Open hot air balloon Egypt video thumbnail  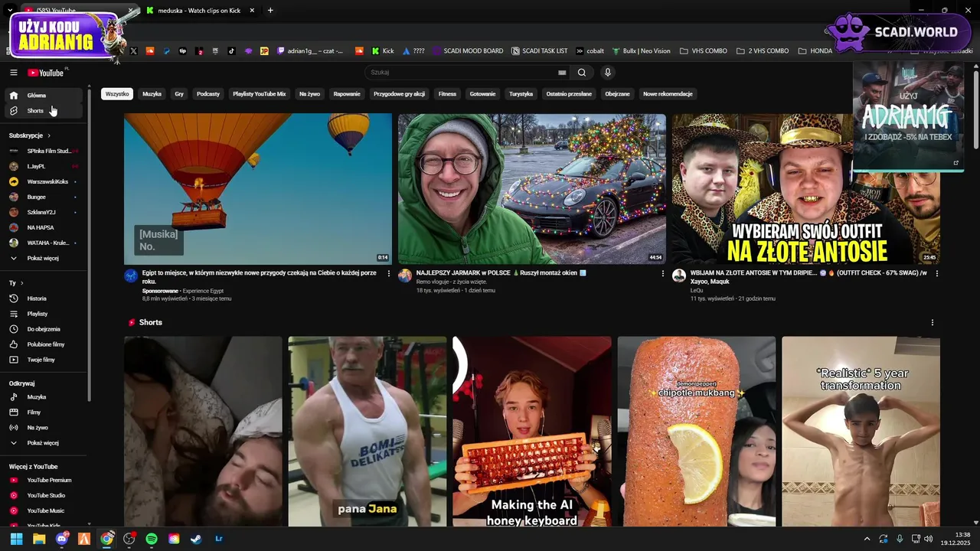(x=258, y=189)
